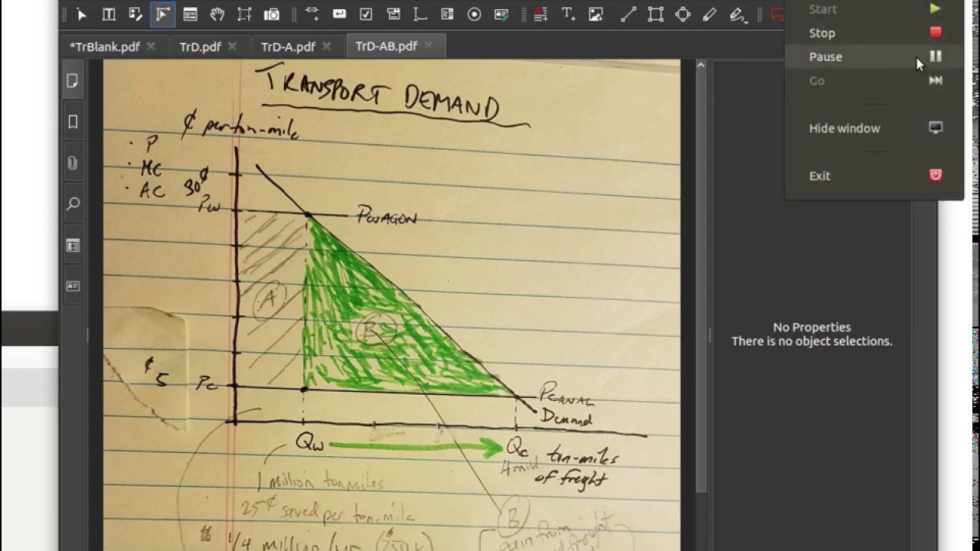Select the edit forms tool
The image size is (980, 551).
point(190,15)
